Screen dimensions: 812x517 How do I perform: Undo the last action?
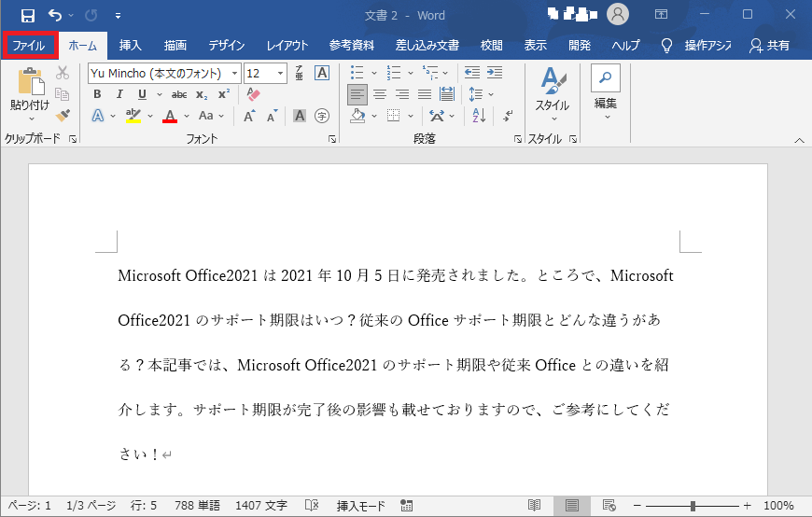click(55, 16)
